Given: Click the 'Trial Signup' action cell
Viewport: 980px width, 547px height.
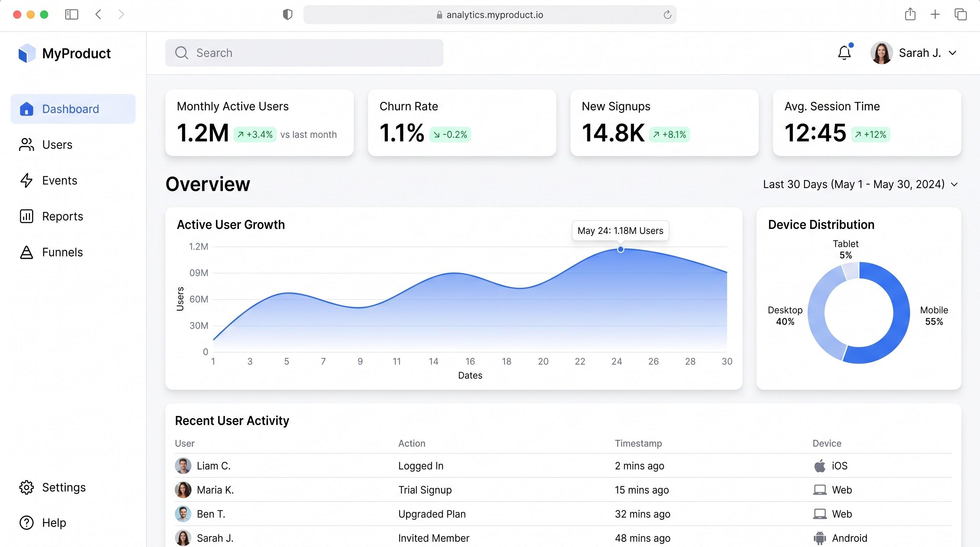Looking at the screenshot, I should (x=425, y=490).
